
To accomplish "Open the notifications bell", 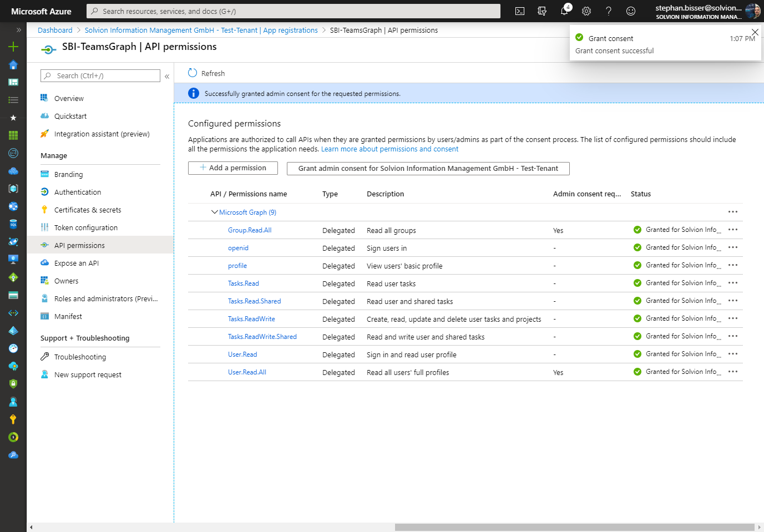I will pos(565,11).
